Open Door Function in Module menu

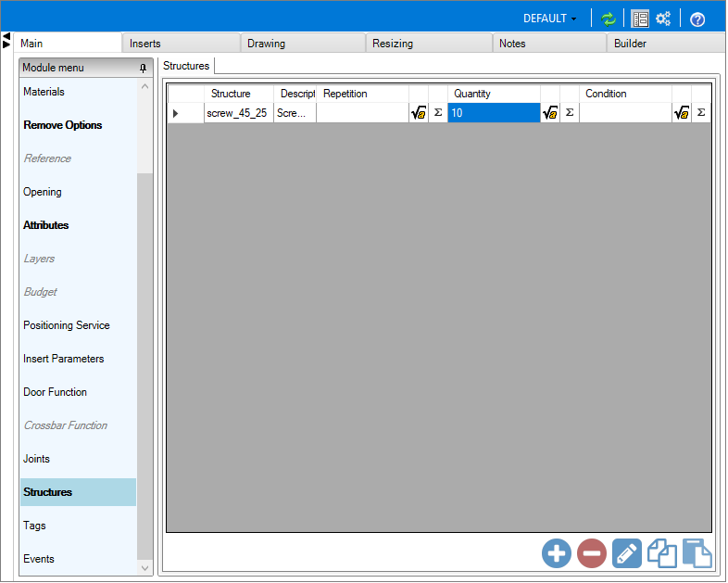coord(78,393)
